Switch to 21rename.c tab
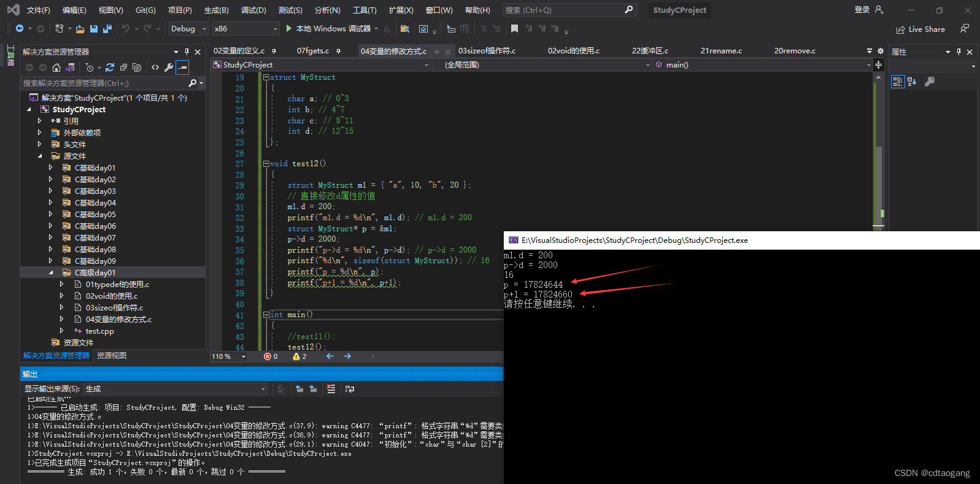This screenshot has height=484, width=980. [721, 51]
